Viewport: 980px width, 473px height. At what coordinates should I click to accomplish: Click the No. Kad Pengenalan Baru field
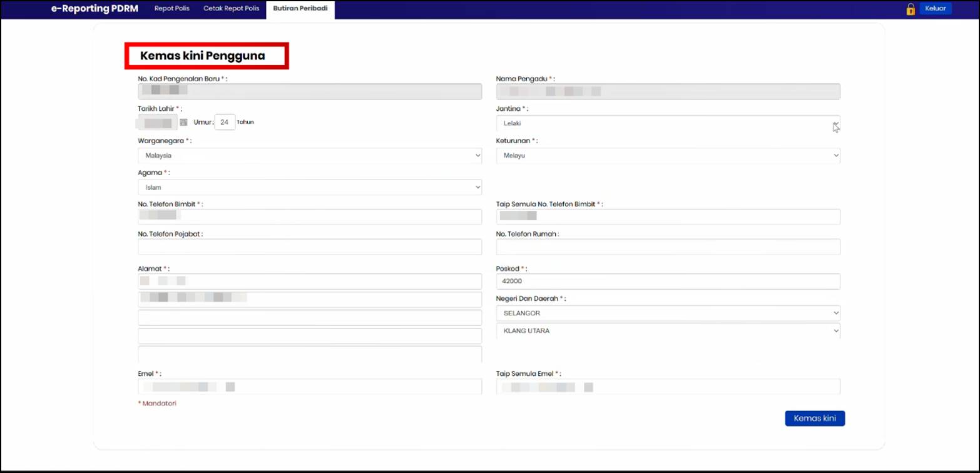click(x=310, y=91)
